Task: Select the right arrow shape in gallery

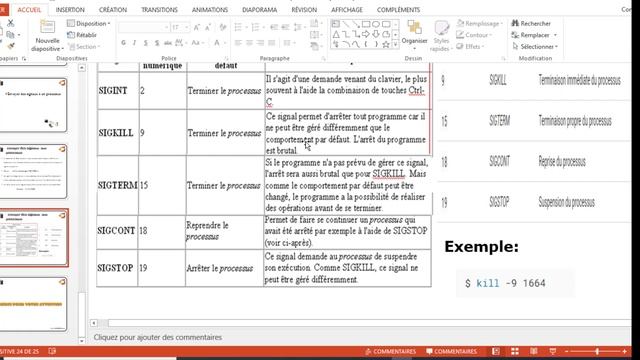Action: pyautogui.click(x=366, y=34)
